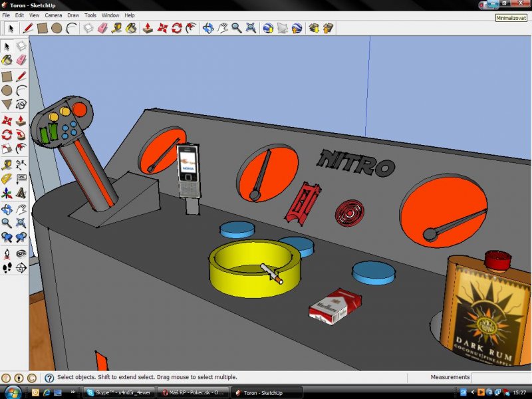Activate the 3D Text tool in left toolbar
Viewport: 532px width, 399px height.
coord(21,194)
